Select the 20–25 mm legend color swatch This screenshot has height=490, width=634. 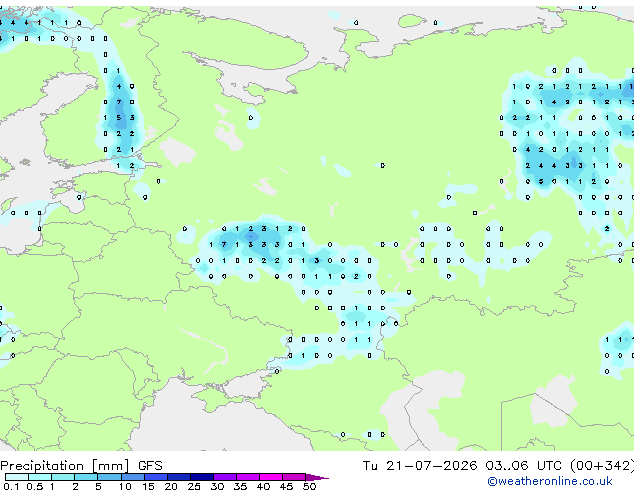point(178,477)
